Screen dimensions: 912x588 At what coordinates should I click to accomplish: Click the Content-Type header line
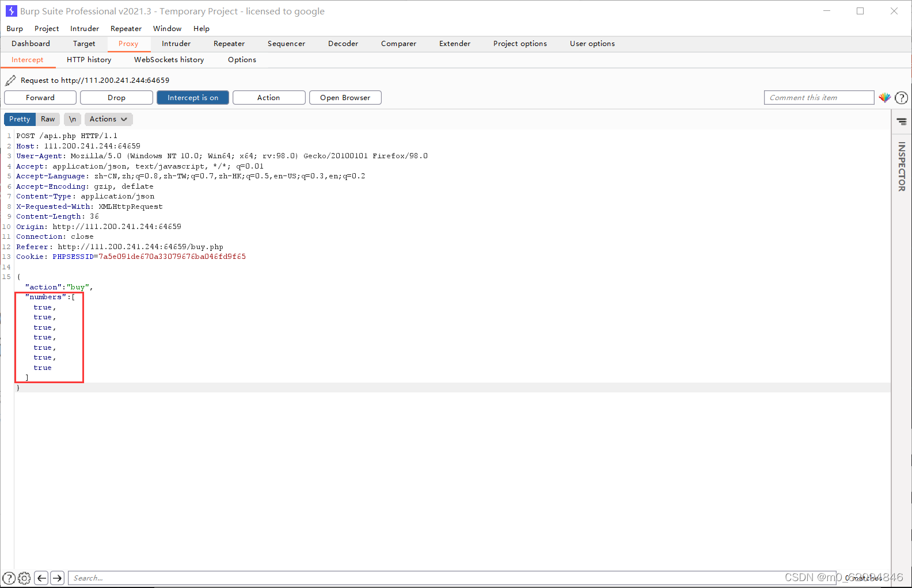pos(85,196)
